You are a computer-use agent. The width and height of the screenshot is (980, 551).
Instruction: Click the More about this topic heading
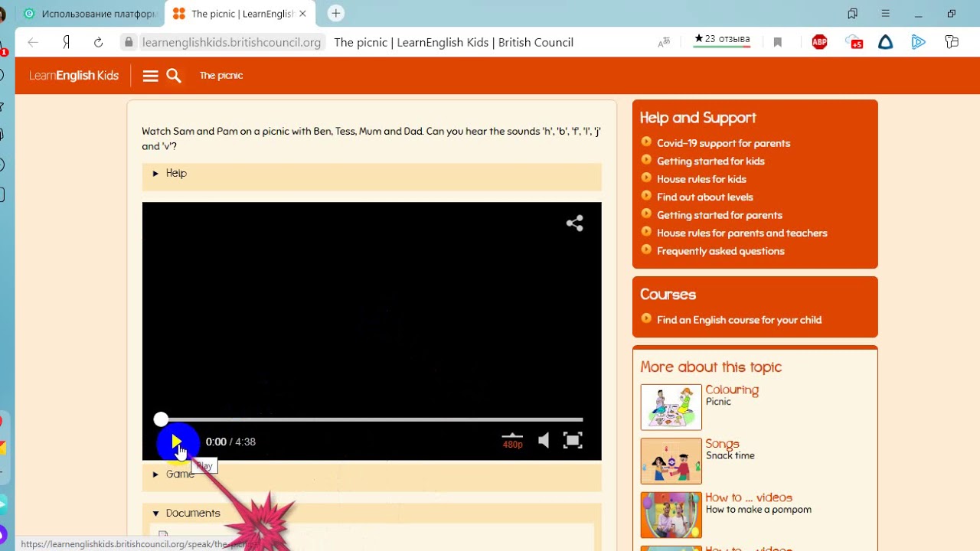pyautogui.click(x=710, y=367)
